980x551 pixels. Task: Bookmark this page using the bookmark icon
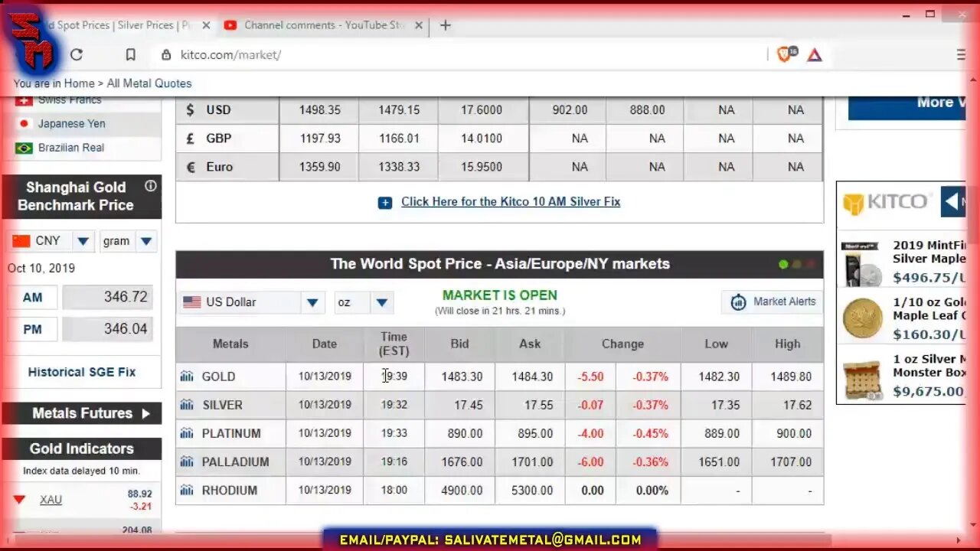click(x=130, y=55)
